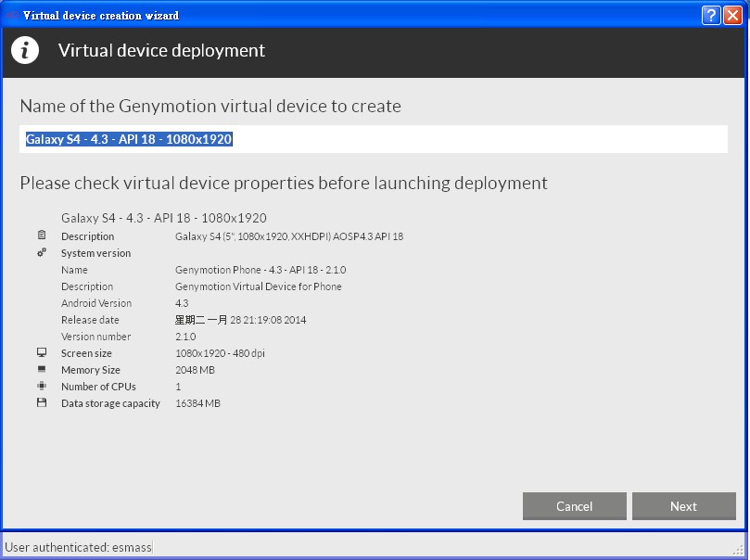Screen dimensions: 750x560
Task: Click the Release date value text
Action: pos(240,320)
